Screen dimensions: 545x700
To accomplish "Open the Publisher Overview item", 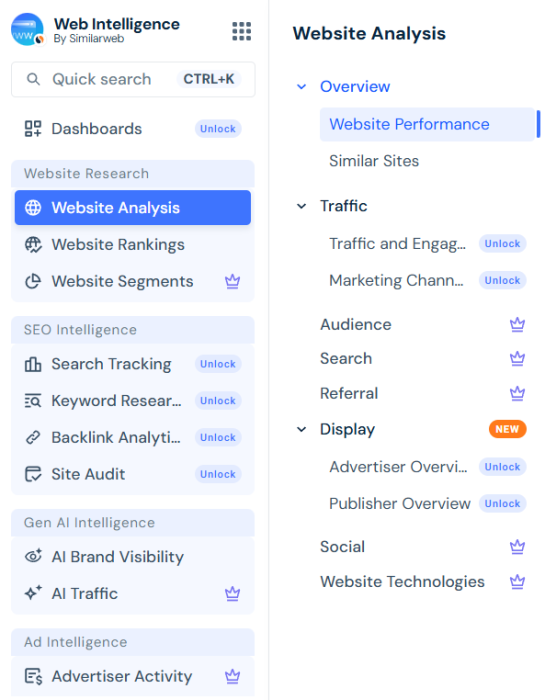I will coord(400,504).
